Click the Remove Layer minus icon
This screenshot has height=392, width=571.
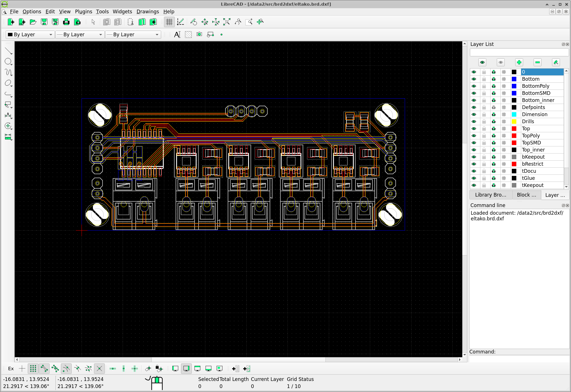[537, 62]
